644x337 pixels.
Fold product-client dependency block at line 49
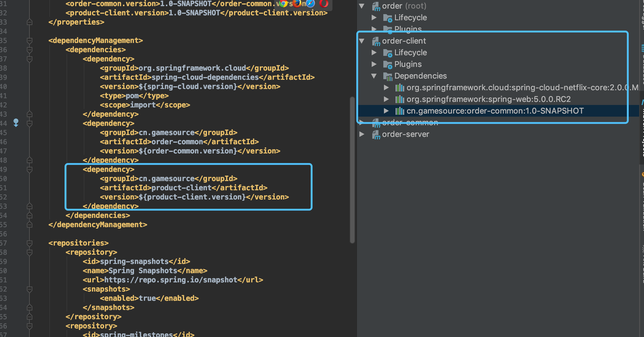[29, 169]
